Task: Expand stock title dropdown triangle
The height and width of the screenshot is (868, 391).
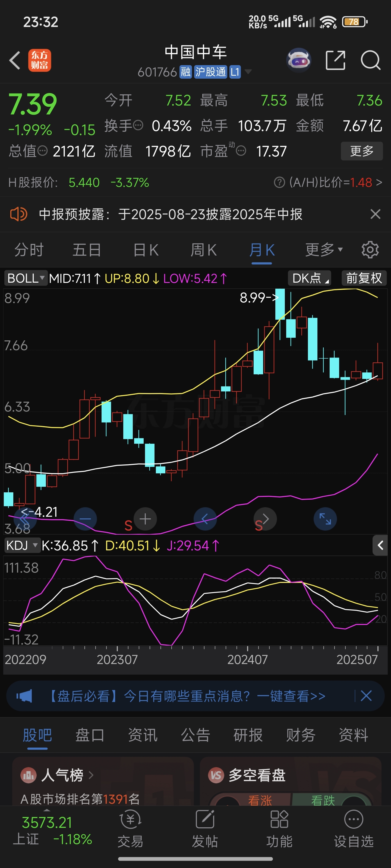Action: pyautogui.click(x=248, y=72)
